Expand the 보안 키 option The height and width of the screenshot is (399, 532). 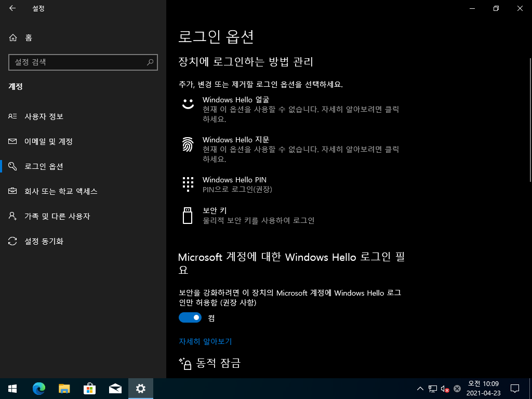click(x=292, y=216)
